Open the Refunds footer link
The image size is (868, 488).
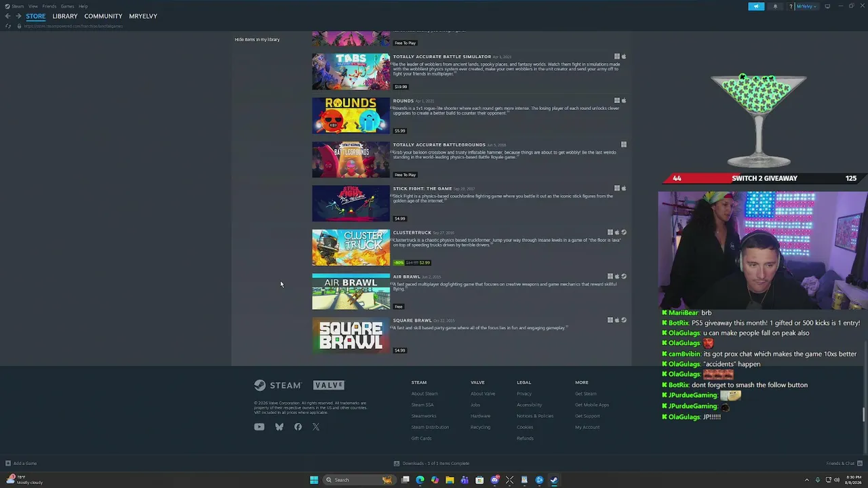tap(525, 439)
